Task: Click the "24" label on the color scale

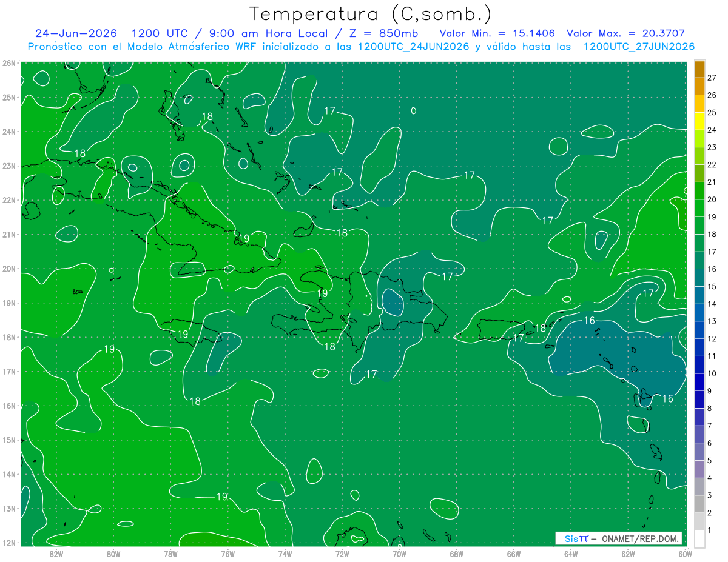Action: click(712, 130)
